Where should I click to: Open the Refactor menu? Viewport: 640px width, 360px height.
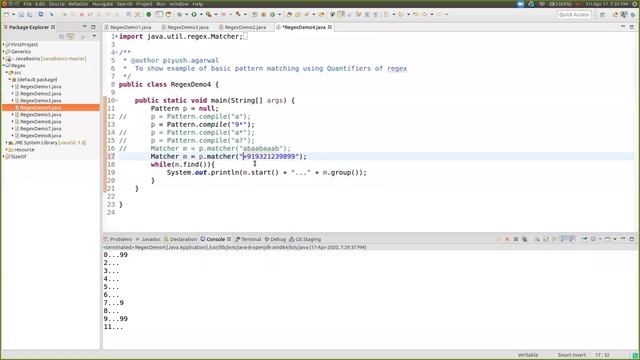[78, 4]
